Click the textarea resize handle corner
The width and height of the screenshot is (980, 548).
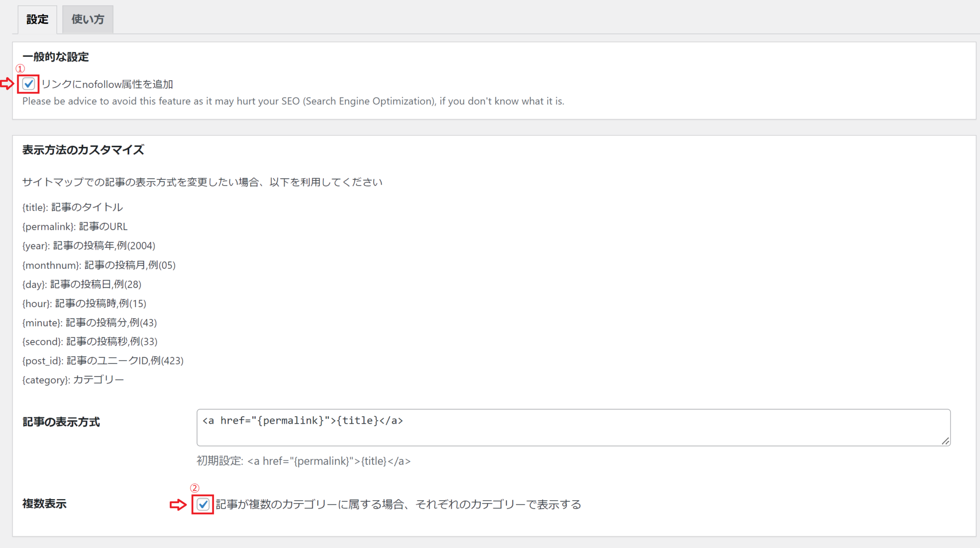coord(946,441)
